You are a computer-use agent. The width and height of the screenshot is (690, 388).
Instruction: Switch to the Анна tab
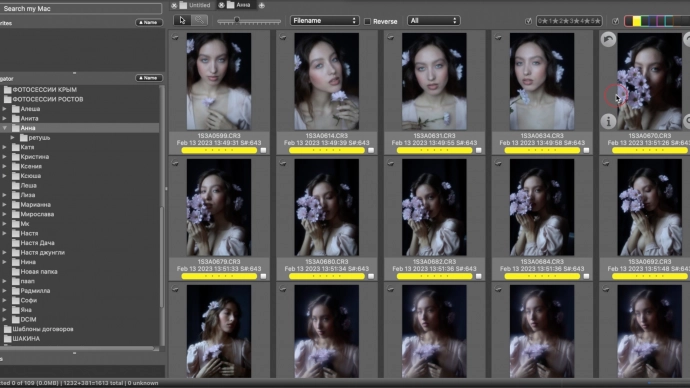pyautogui.click(x=239, y=5)
